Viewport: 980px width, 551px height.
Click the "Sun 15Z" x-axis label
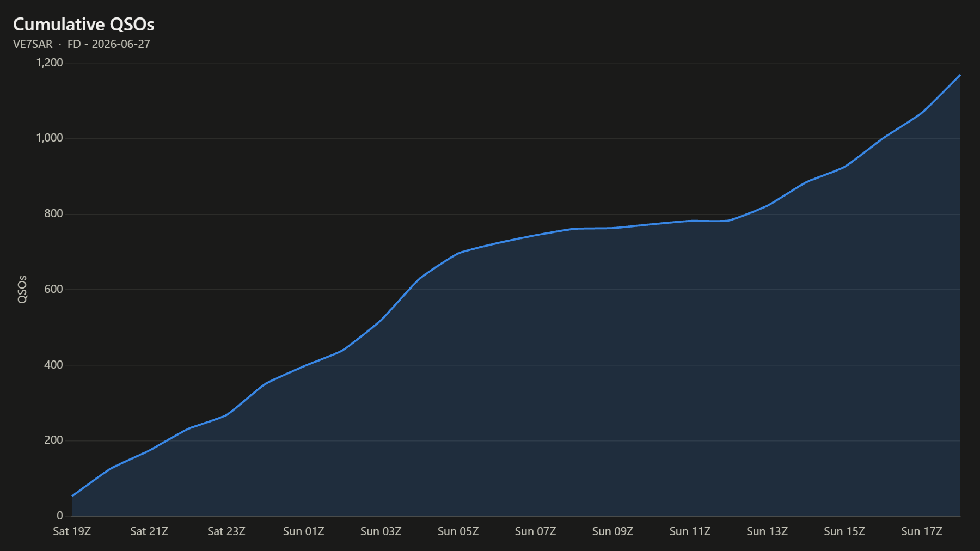[844, 531]
